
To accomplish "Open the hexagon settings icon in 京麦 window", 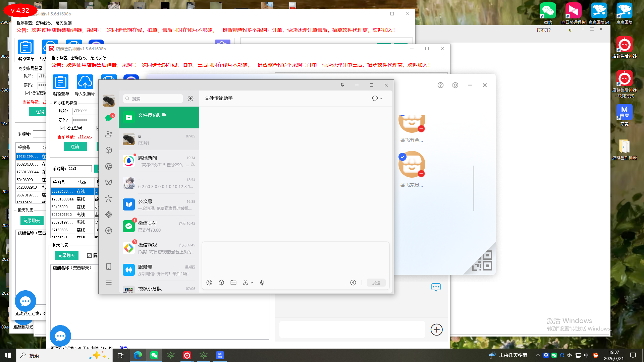I will [x=455, y=85].
